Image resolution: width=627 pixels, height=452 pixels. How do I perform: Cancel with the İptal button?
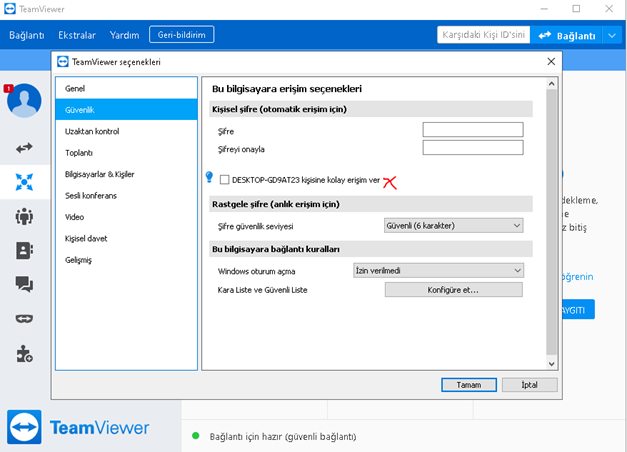tap(529, 385)
